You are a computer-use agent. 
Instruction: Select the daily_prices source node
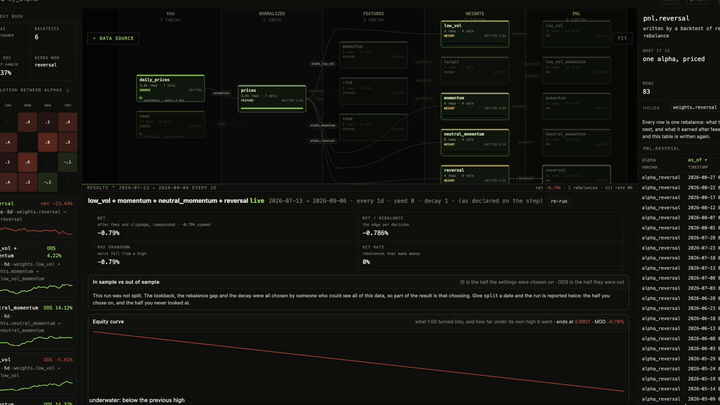(170, 89)
